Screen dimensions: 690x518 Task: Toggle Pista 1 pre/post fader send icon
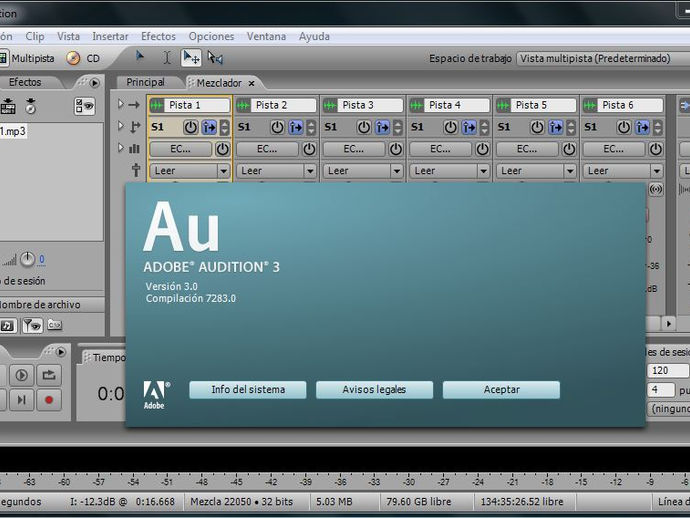tap(209, 128)
